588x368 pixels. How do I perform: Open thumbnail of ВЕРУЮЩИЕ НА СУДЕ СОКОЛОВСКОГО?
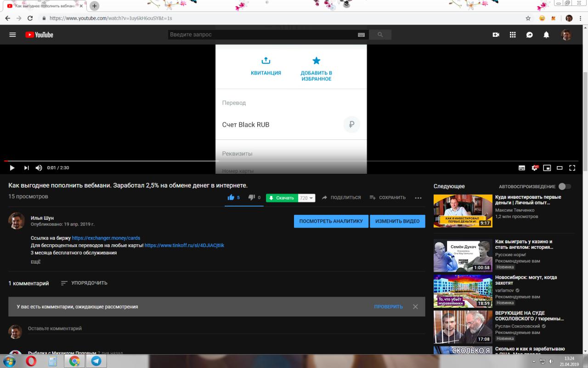click(x=463, y=327)
